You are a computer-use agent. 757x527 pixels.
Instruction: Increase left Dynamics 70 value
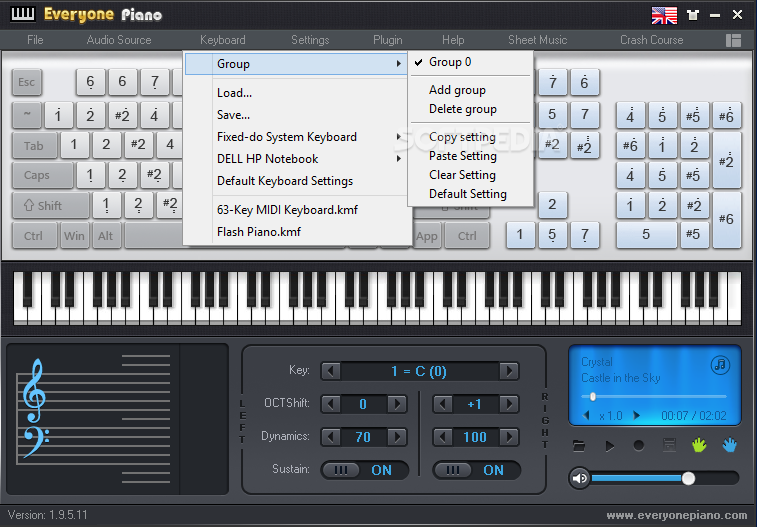tap(397, 437)
